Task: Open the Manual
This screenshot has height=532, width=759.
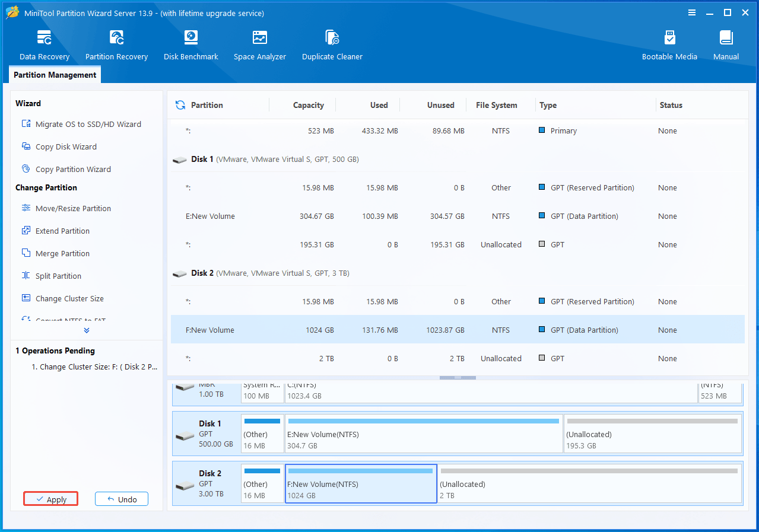Action: 726,46
